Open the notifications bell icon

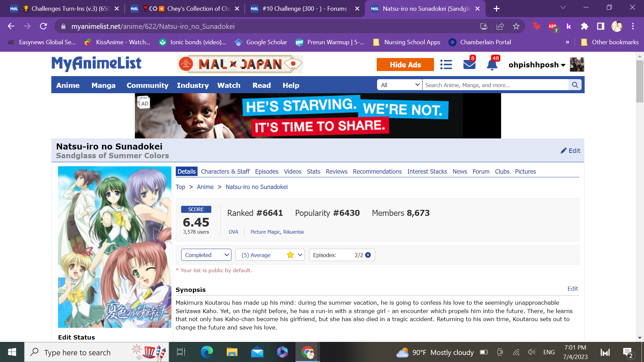click(492, 64)
